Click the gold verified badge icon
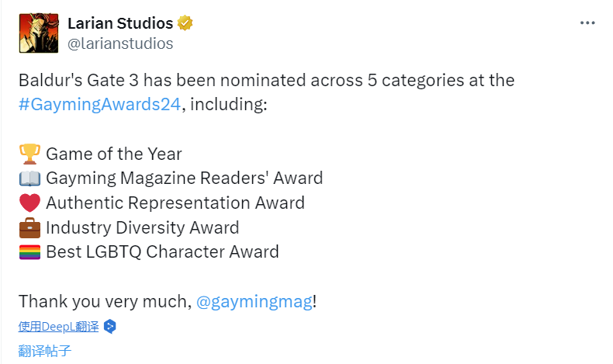The image size is (613, 364). (x=185, y=23)
